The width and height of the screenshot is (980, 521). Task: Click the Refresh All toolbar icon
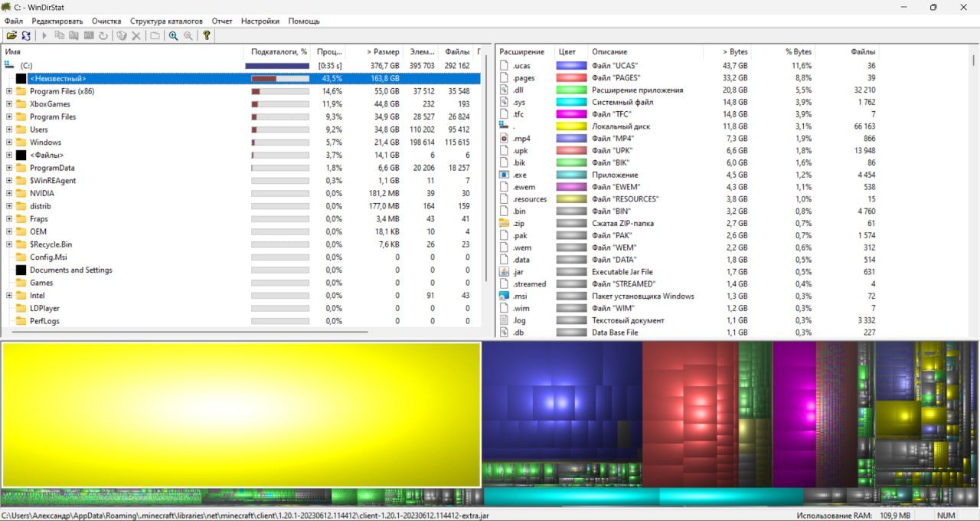26,35
